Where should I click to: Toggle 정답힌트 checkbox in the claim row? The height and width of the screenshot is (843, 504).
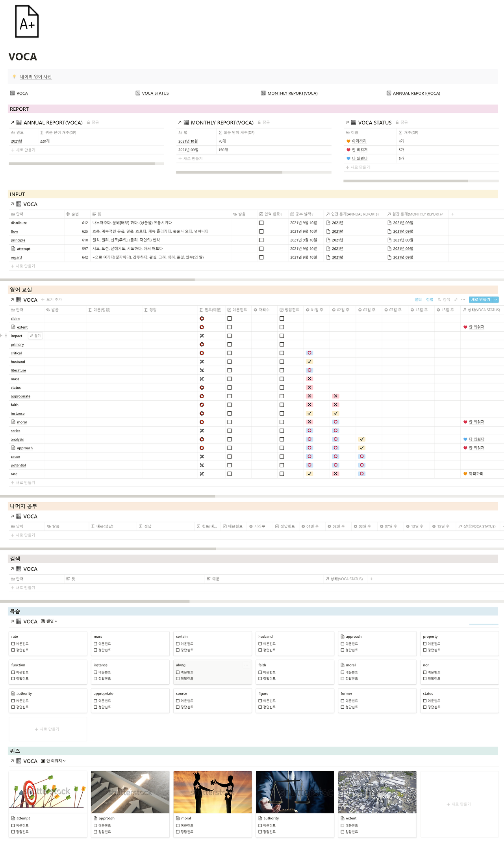[x=282, y=319]
